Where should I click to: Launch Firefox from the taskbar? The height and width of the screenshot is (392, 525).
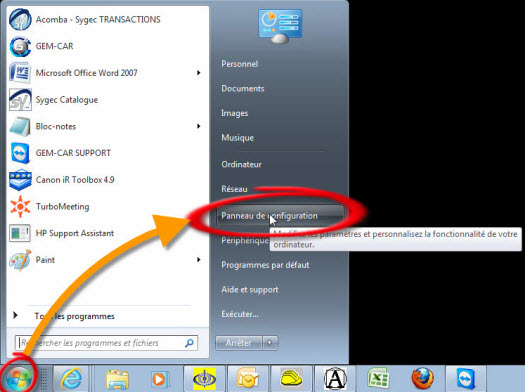[x=423, y=379]
